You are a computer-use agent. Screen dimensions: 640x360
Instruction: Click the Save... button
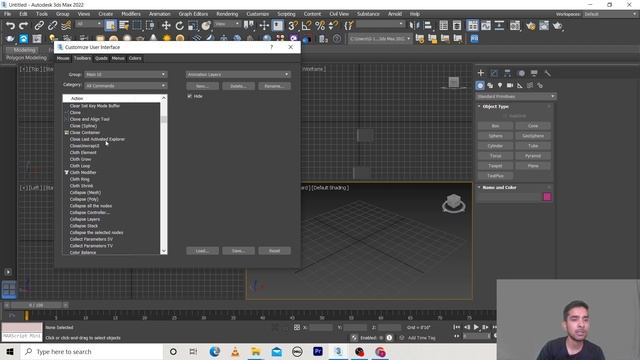[x=238, y=251]
